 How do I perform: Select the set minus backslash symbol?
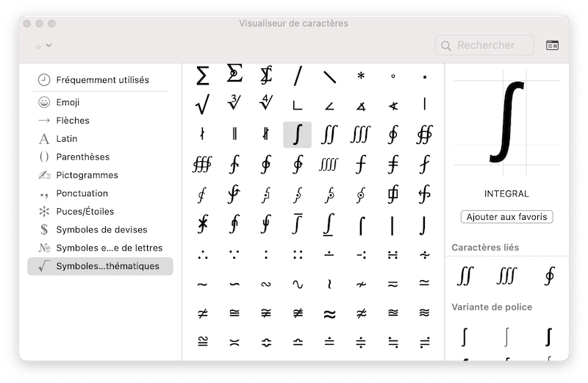click(329, 77)
